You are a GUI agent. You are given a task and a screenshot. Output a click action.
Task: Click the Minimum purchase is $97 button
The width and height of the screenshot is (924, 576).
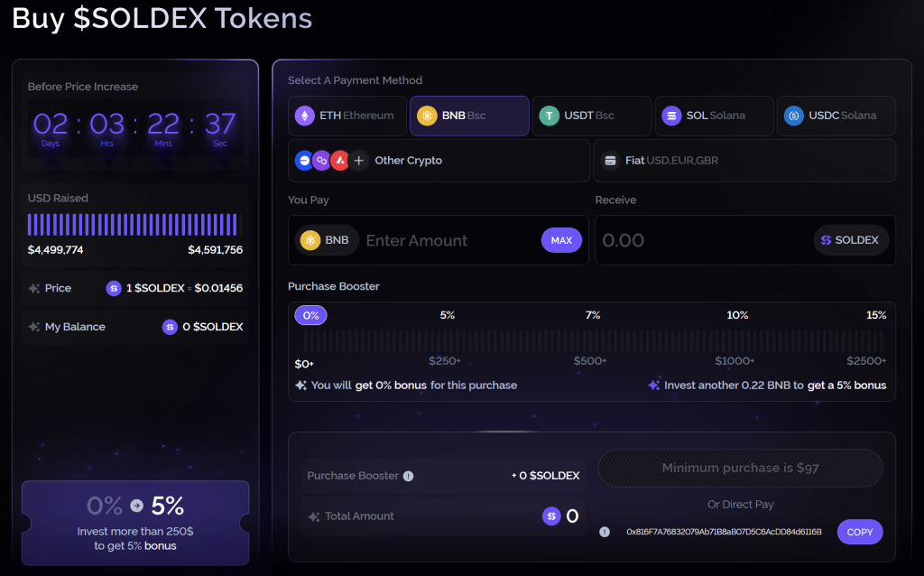click(x=740, y=468)
